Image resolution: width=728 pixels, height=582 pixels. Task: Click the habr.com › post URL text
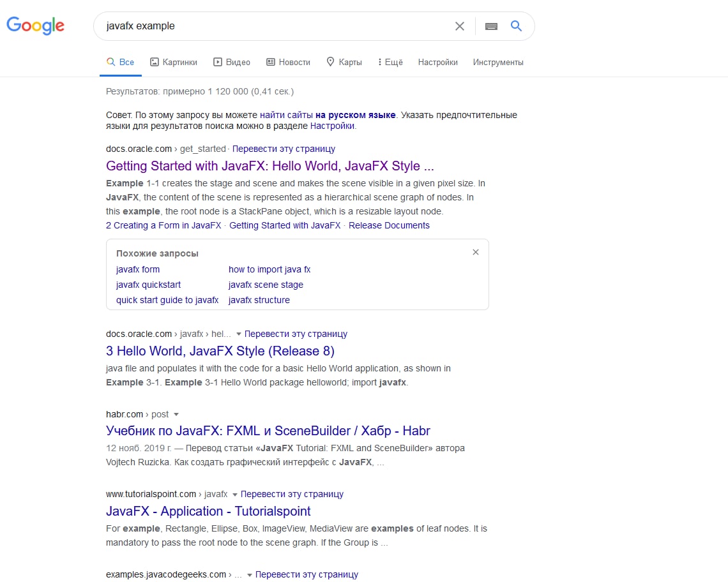point(137,414)
